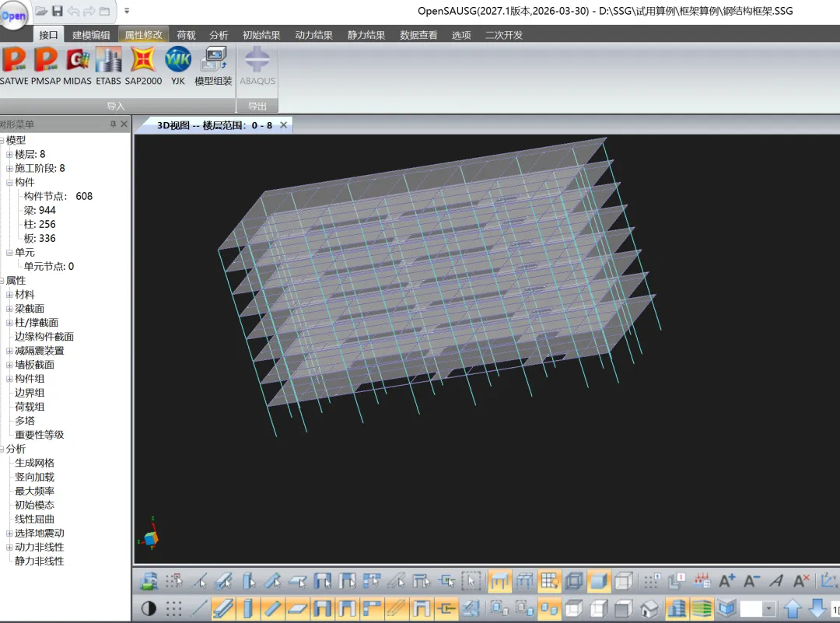
Task: Select 初始模态 in the tree menu
Action: [x=34, y=505]
